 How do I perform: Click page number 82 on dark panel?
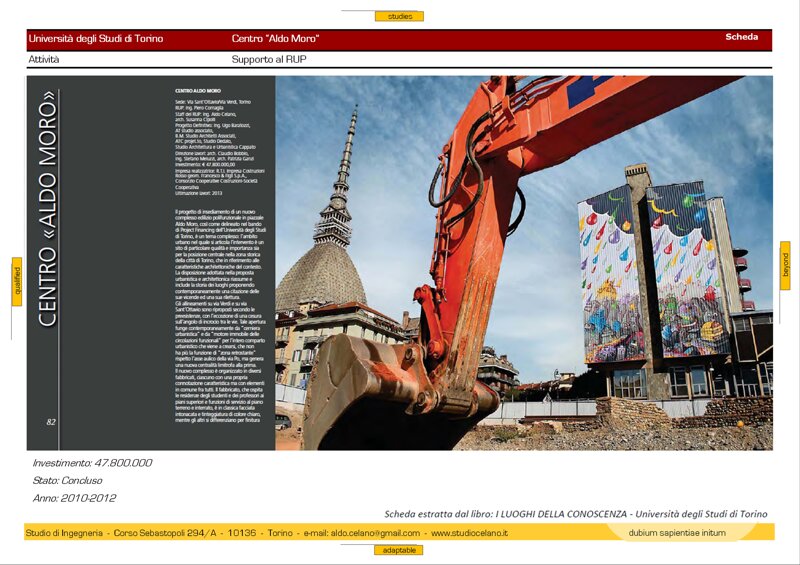[x=50, y=422]
